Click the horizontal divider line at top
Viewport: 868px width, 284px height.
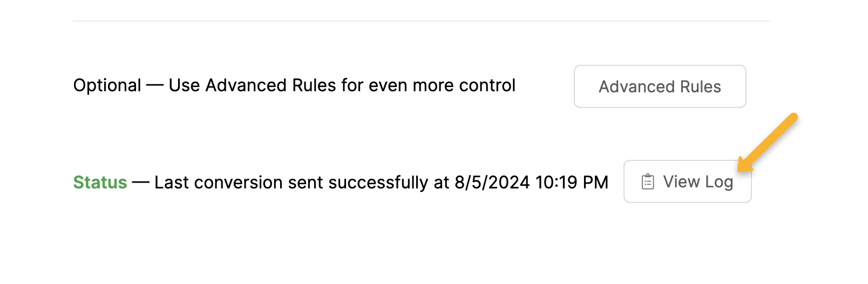coord(421,21)
